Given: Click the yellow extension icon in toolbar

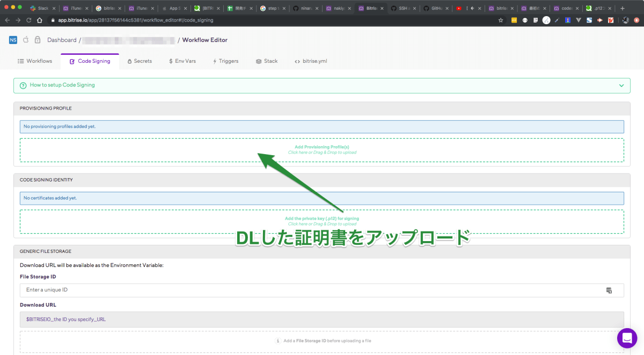Looking at the screenshot, I should (514, 20).
